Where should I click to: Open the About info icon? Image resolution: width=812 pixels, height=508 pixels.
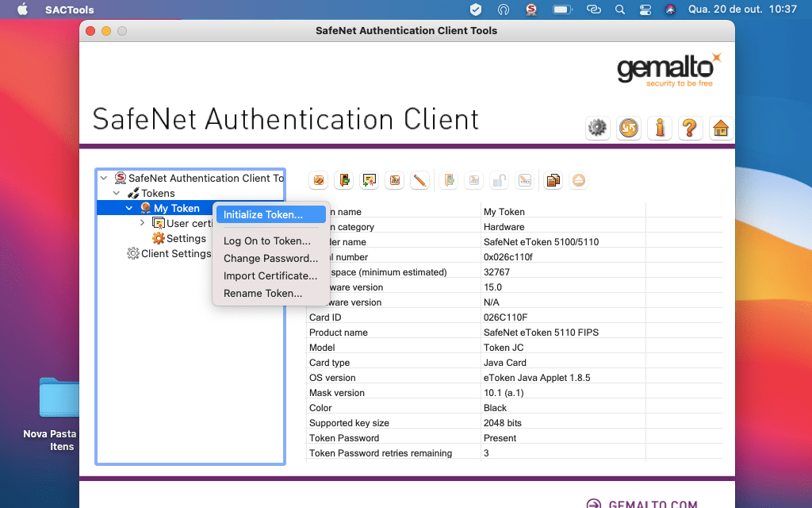[659, 128]
